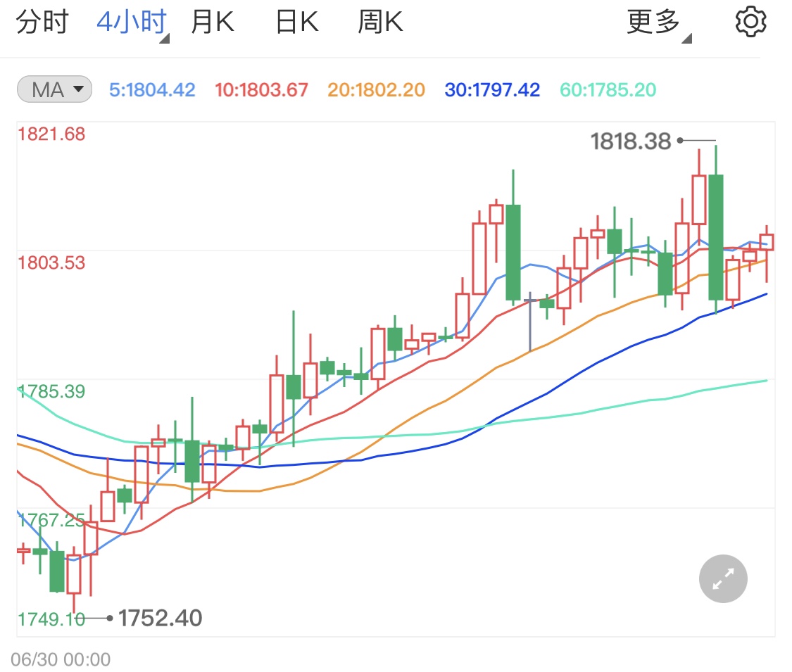This screenshot has height=672, width=792.
Task: Switch to 周K weekly candlestick tab
Action: click(x=380, y=23)
